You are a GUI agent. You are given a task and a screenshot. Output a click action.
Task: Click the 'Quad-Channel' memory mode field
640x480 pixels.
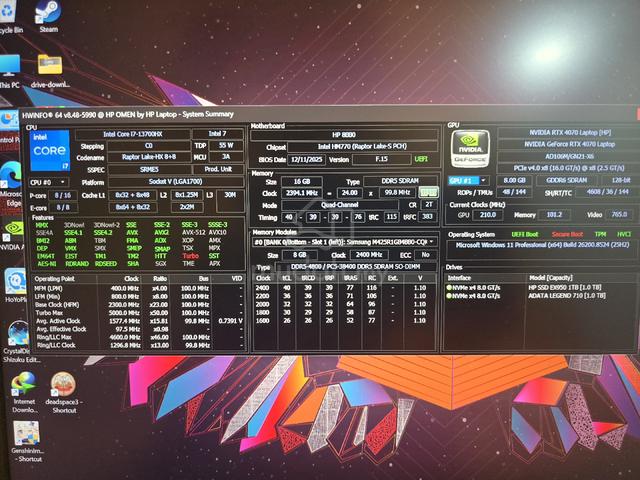(x=340, y=205)
